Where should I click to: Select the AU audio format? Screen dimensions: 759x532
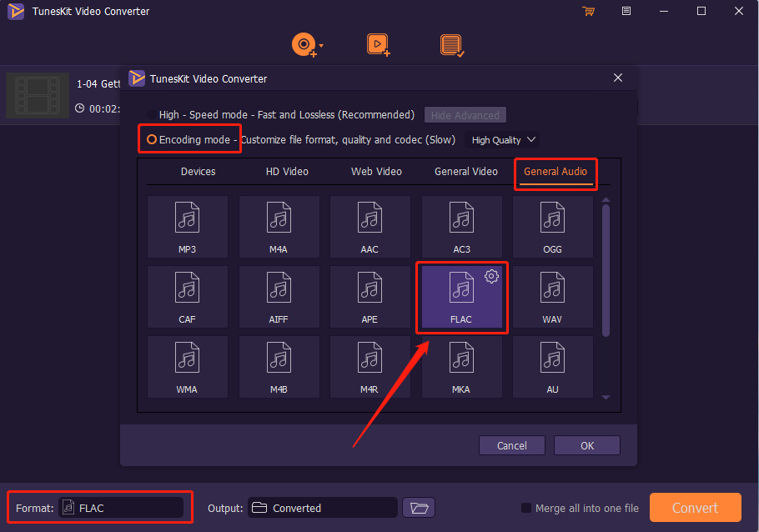[552, 367]
